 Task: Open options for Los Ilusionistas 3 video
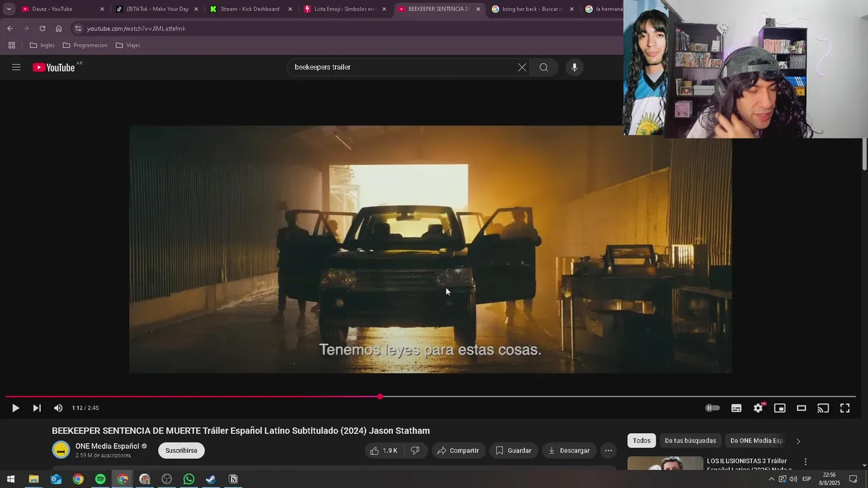coord(806,462)
